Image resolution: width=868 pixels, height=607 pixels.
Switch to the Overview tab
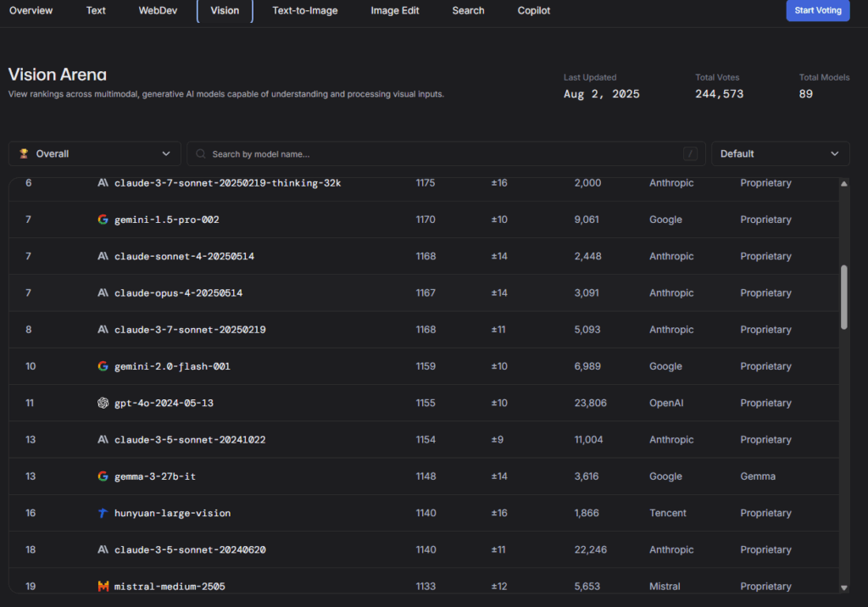tap(31, 10)
